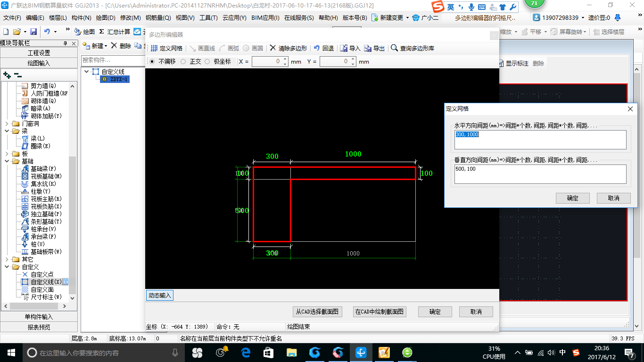Click the save disk icon in main toolbar
Image resolution: width=644 pixels, height=362 pixels.
[x=33, y=32]
